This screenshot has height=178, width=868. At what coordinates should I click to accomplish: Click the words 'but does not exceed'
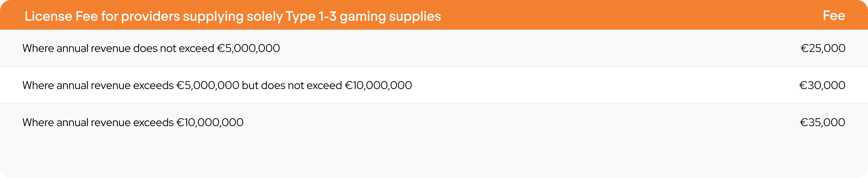point(292,85)
